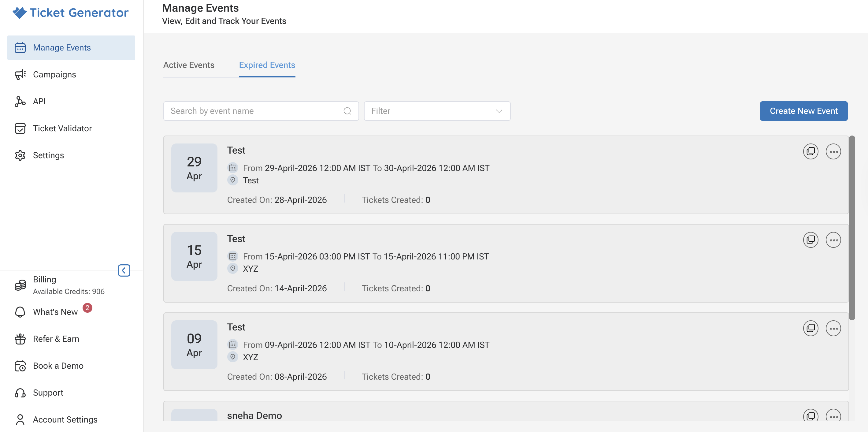The image size is (868, 432).
Task: Click the Test title on 29 Apr card
Action: point(236,150)
